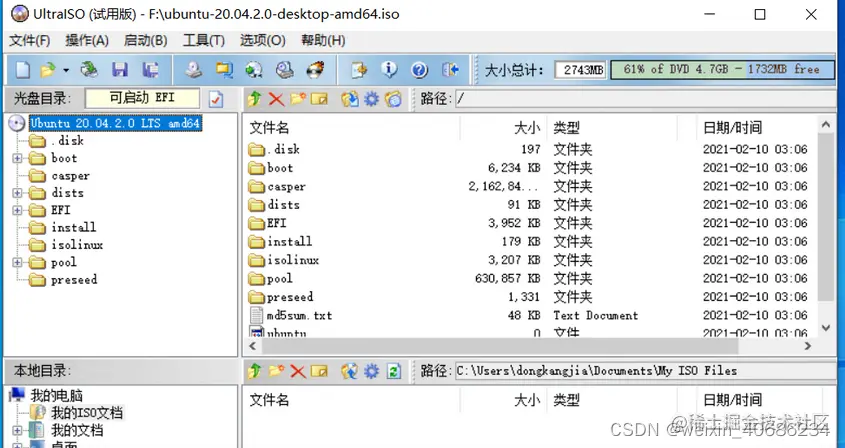Viewport: 845px width, 448px height.
Task: Click the red X delete icon in image pane
Action: [x=276, y=99]
